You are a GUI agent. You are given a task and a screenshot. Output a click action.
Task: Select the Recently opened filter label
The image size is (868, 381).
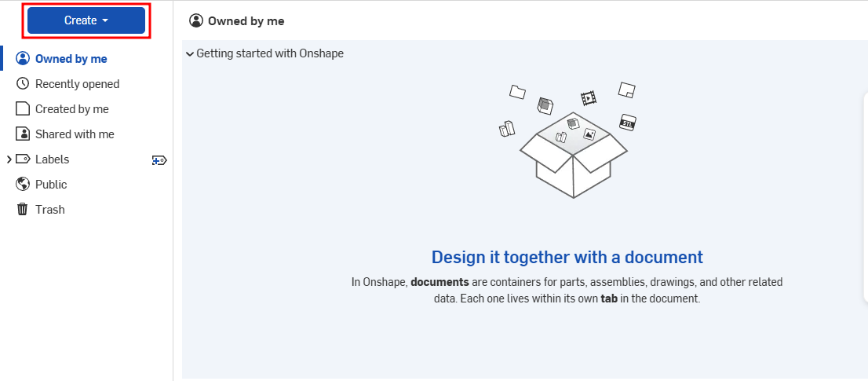tap(77, 84)
